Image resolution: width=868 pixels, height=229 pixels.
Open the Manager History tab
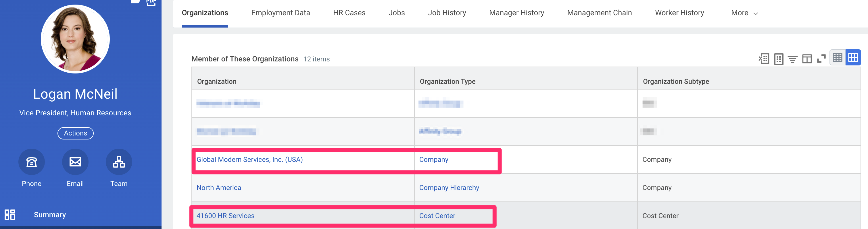[516, 13]
